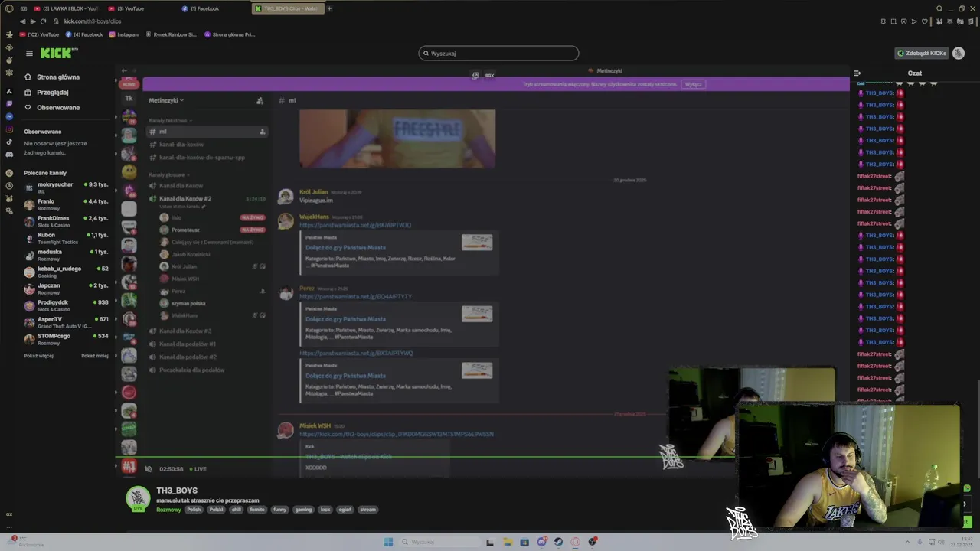Click Pokaż mniej under recommended channels

pos(95,356)
